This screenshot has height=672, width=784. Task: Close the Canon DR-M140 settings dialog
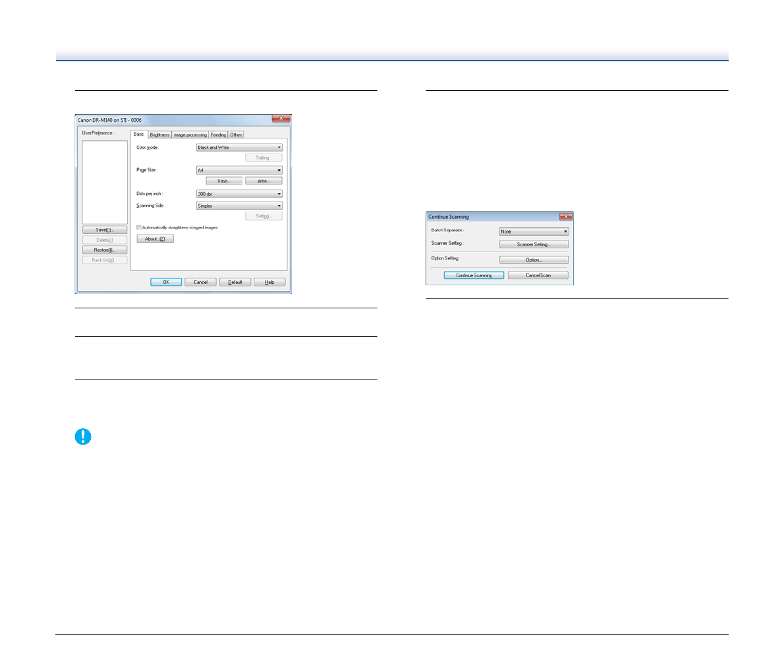(x=281, y=119)
